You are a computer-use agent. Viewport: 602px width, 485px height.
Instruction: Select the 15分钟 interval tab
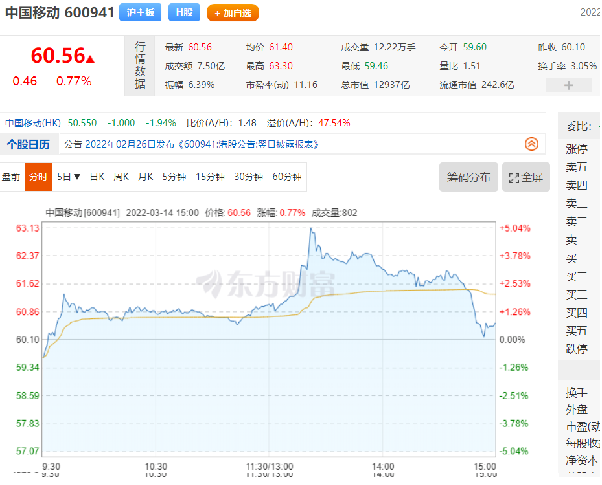click(x=210, y=177)
